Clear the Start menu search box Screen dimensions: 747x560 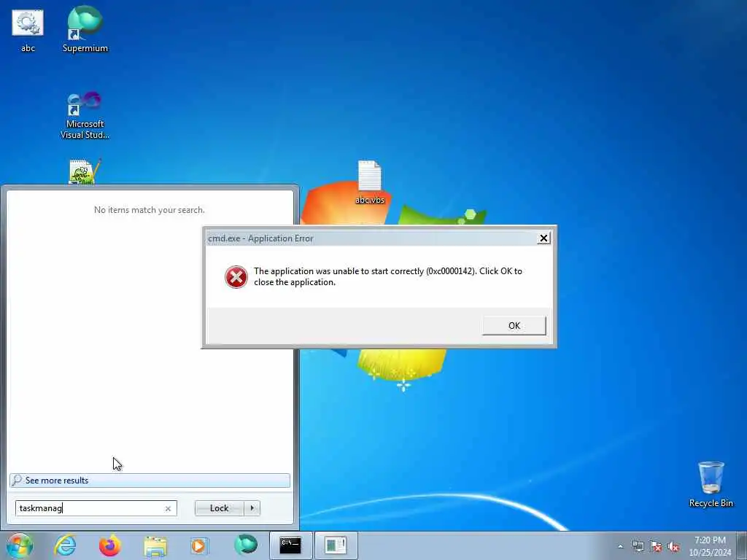pos(168,508)
